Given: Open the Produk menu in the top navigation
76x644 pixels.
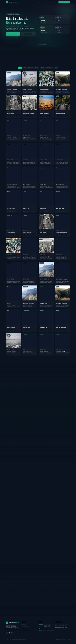Looking at the screenshot, I should click(44, 2).
